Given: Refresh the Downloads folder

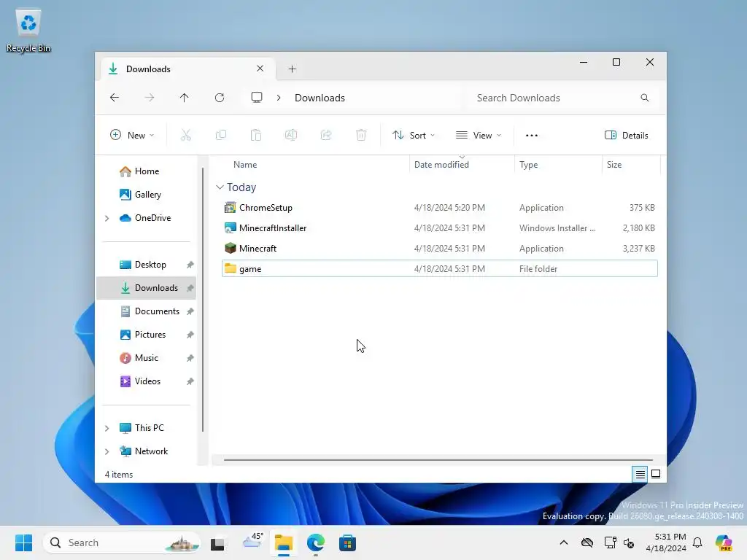Looking at the screenshot, I should [219, 98].
